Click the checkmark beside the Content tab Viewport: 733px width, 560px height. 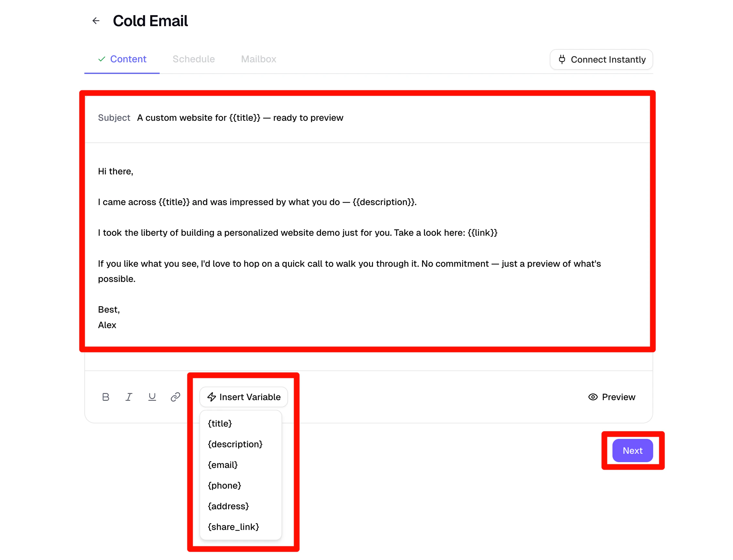tap(101, 59)
